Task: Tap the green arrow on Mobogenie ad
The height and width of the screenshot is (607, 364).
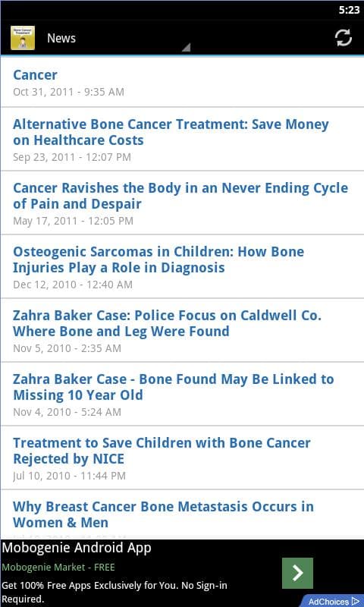Action: click(297, 573)
